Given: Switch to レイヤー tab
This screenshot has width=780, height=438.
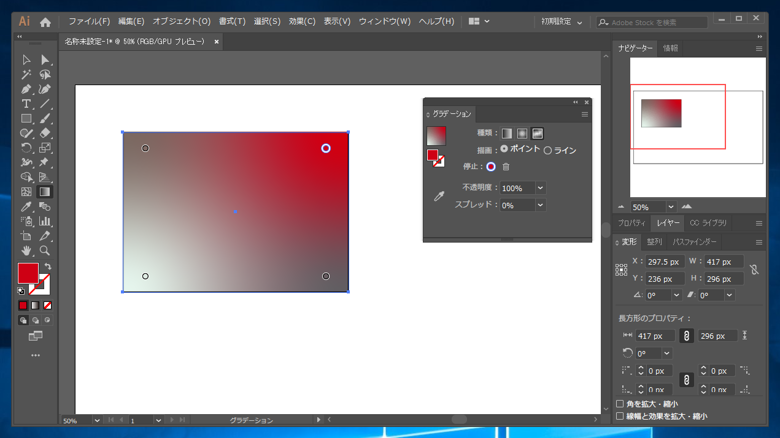Looking at the screenshot, I should [668, 223].
